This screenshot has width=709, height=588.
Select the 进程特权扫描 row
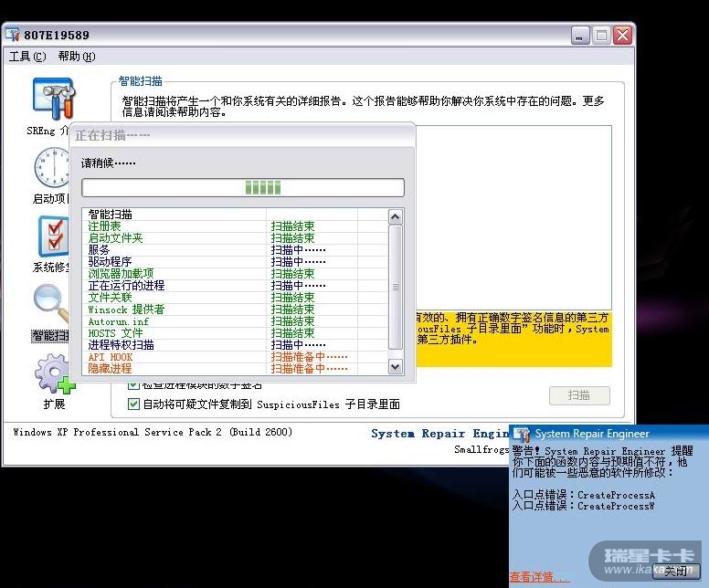[x=235, y=345]
